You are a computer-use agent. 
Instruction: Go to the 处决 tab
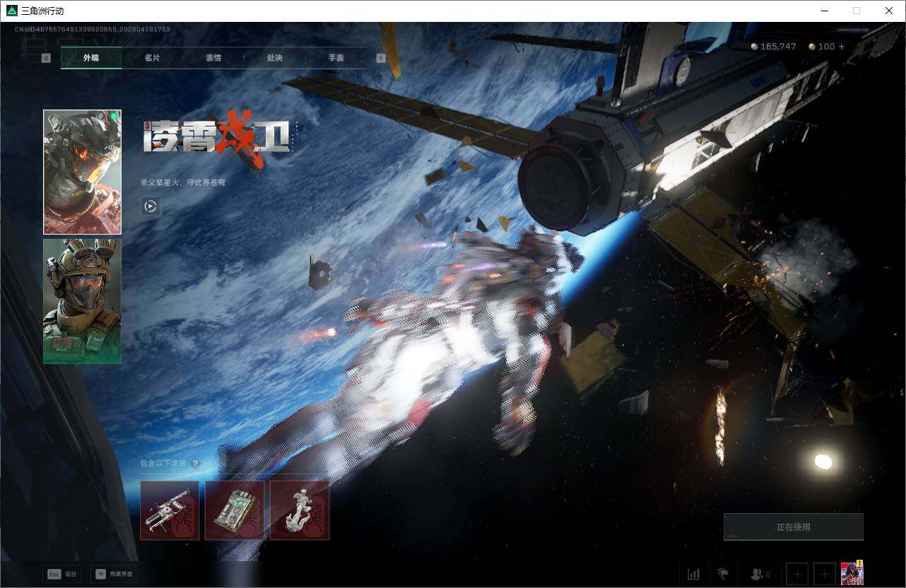275,58
